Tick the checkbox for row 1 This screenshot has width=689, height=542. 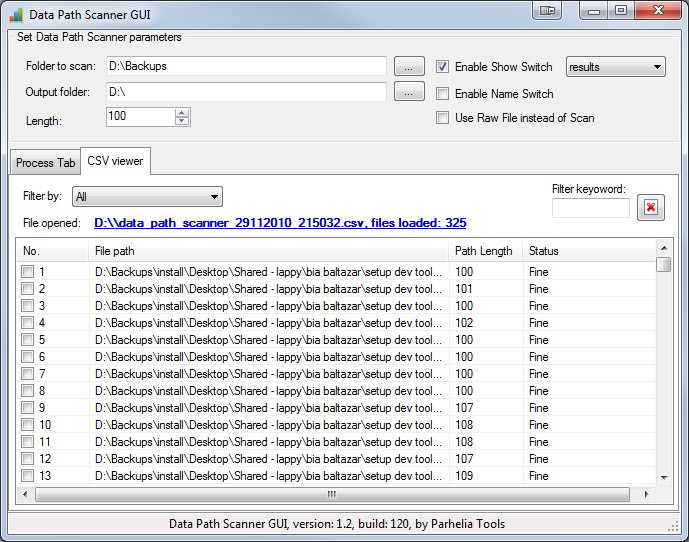(x=28, y=271)
